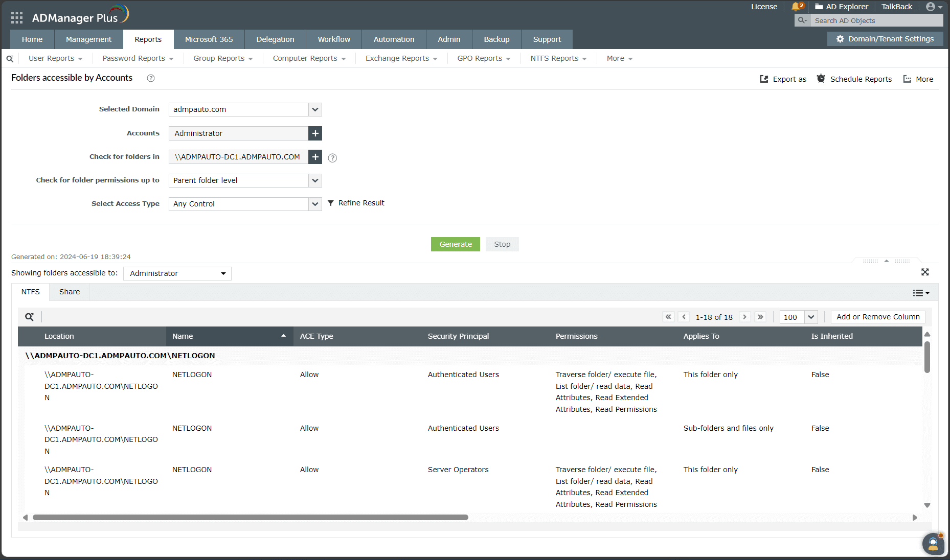This screenshot has height=560, width=950.
Task: Open report search icon in submenu bar
Action: [10, 59]
